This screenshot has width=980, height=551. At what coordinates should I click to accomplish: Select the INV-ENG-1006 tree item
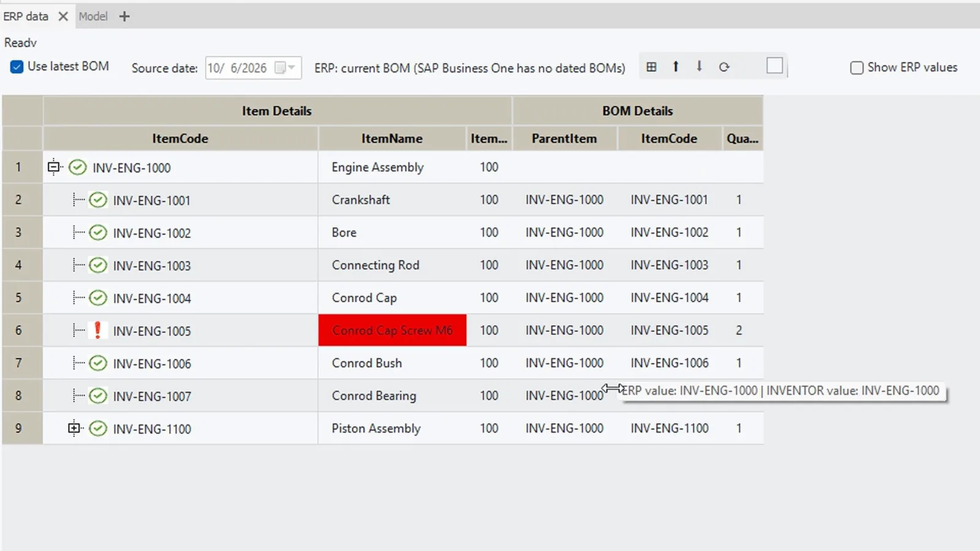[152, 364]
